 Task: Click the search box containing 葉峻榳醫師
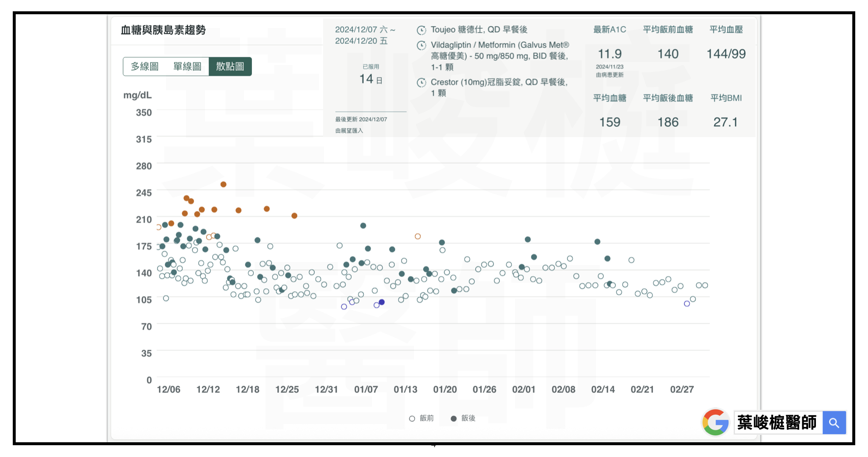tap(778, 422)
